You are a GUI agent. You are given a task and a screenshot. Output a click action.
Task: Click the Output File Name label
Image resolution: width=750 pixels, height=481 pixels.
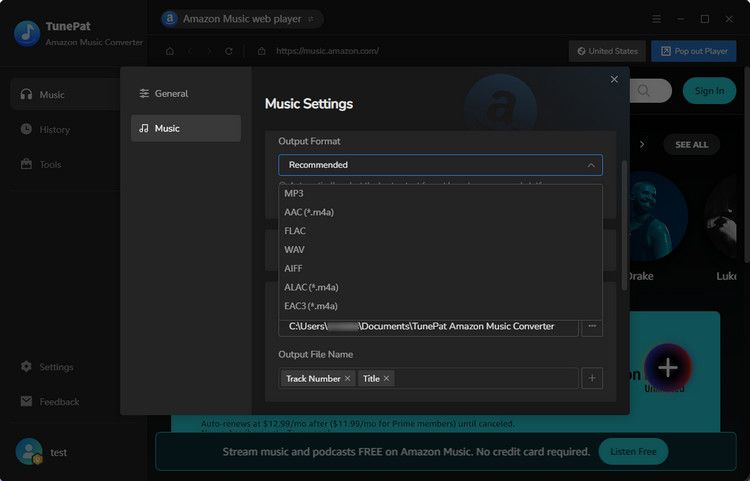click(x=316, y=354)
